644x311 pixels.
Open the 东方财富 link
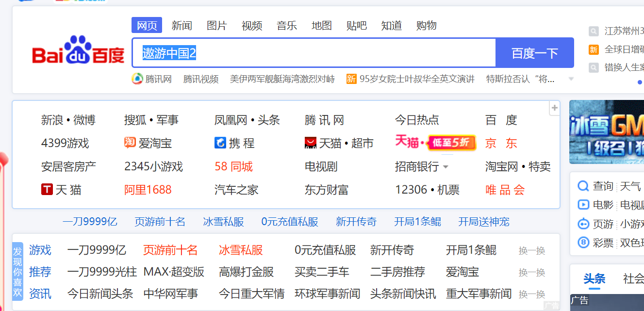[327, 190]
